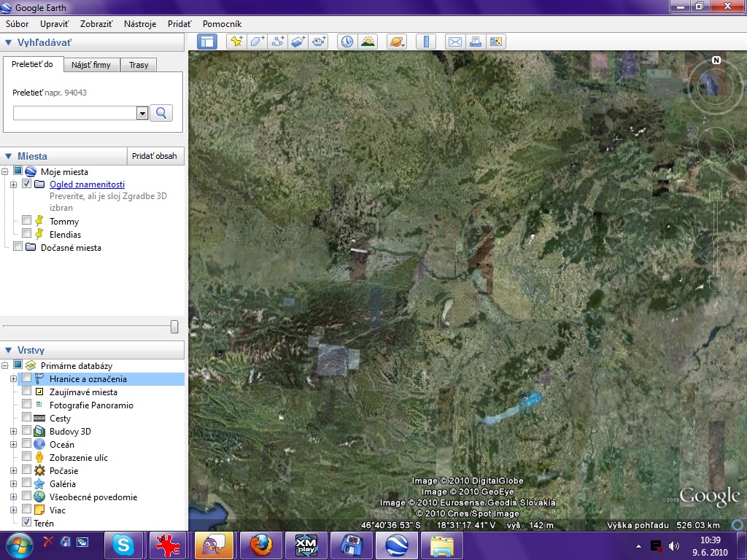
Task: Enable the Hranice a označenia layer
Action: click(27, 378)
